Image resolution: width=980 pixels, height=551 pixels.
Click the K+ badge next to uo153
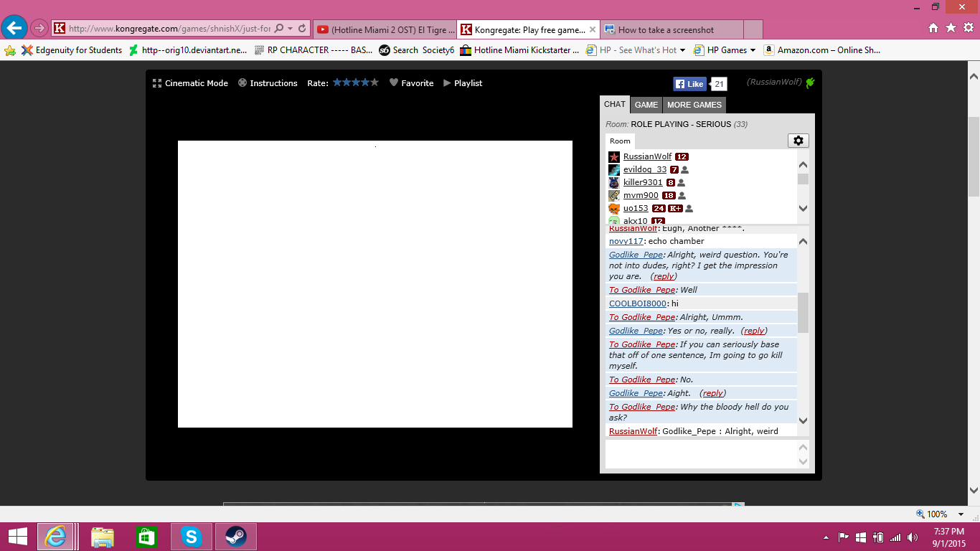675,209
